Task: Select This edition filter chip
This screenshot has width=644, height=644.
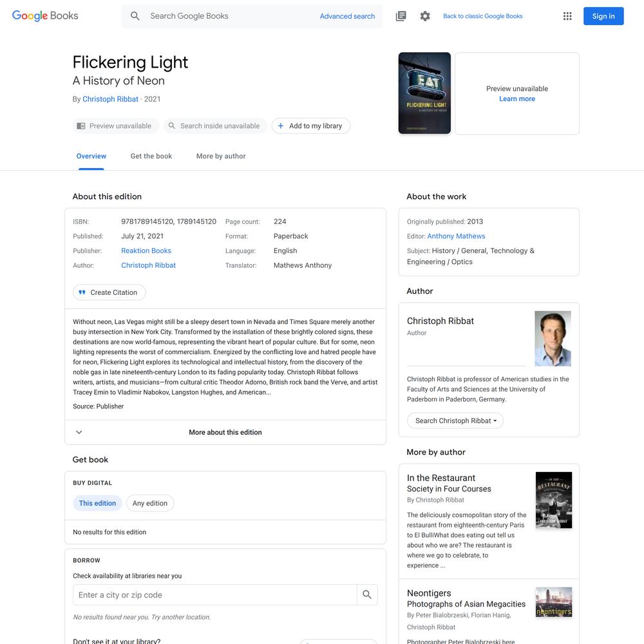Action: (97, 503)
